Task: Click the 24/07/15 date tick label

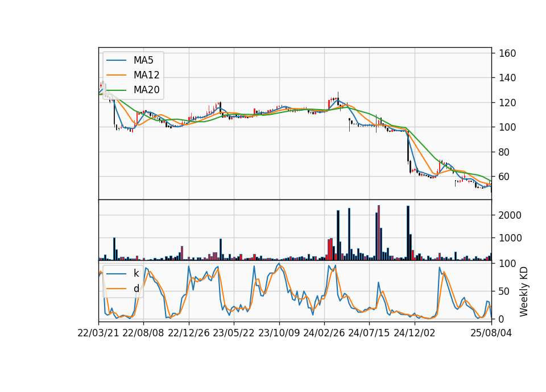Action: [369, 333]
